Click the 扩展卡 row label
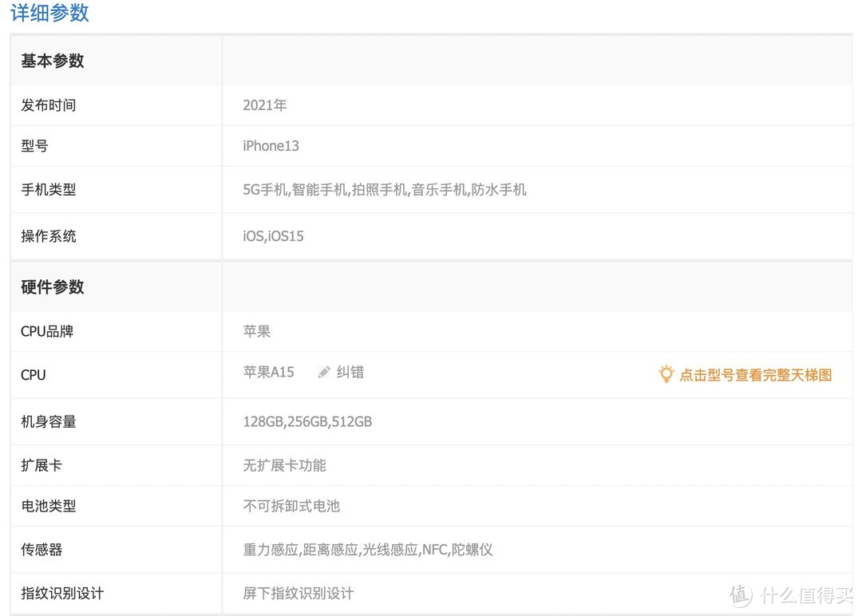The width and height of the screenshot is (862, 616). point(42,465)
